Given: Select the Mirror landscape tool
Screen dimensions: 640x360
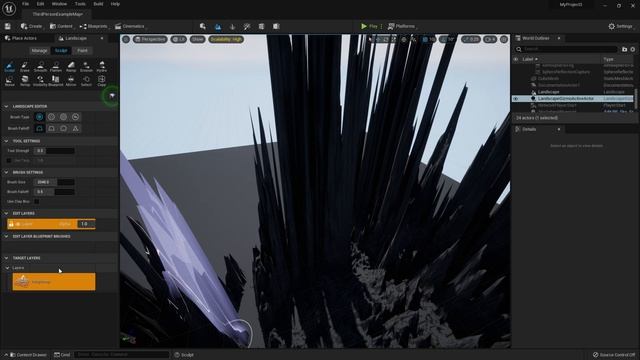Looking at the screenshot, I should [71, 80].
